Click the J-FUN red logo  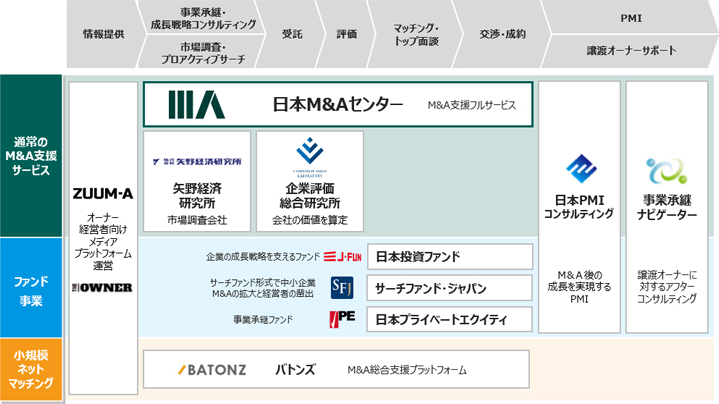pos(341,256)
